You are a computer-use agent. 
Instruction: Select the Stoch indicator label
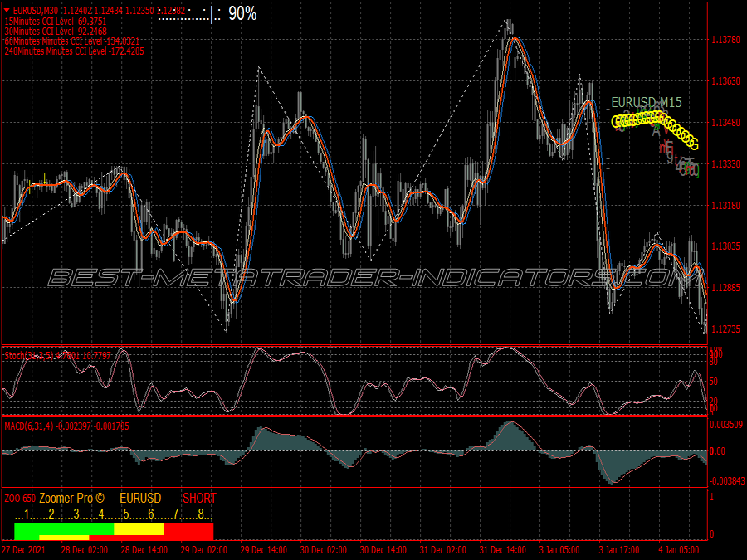(57, 356)
